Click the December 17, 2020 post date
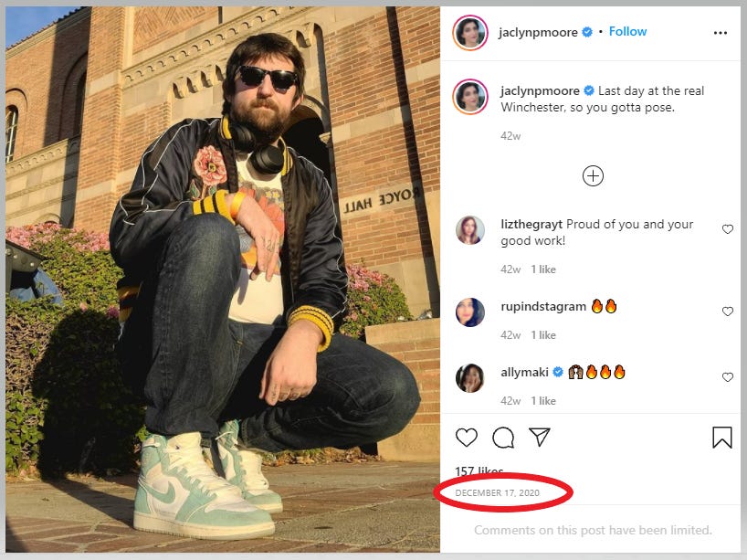This screenshot has height=560, width=747. click(498, 493)
